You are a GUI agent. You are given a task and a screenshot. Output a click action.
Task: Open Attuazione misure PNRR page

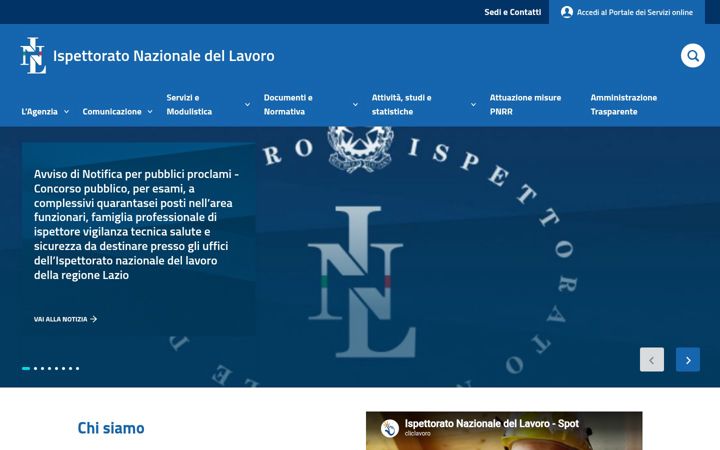click(x=525, y=104)
